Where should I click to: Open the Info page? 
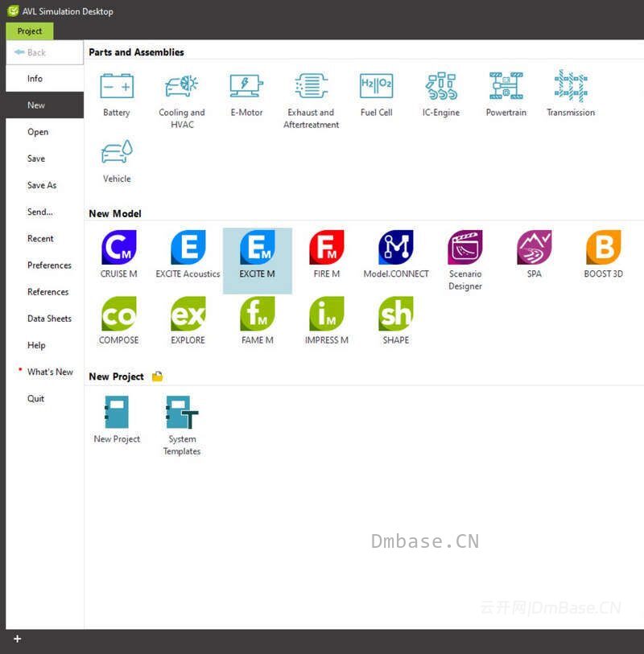44,78
